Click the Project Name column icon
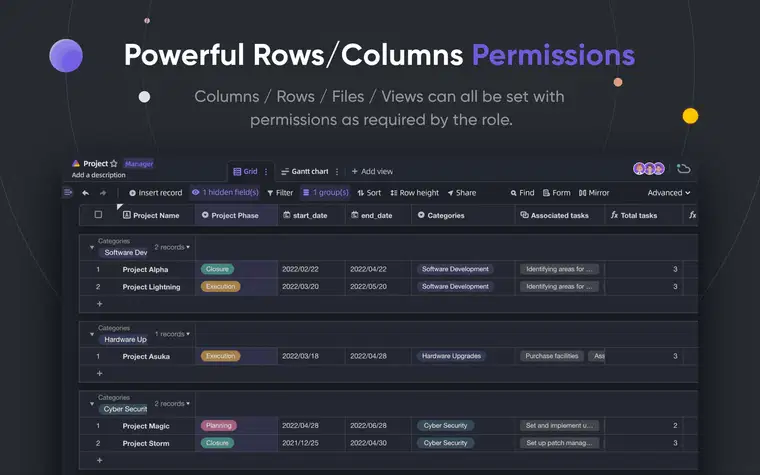The height and width of the screenshot is (475, 760). (127, 215)
